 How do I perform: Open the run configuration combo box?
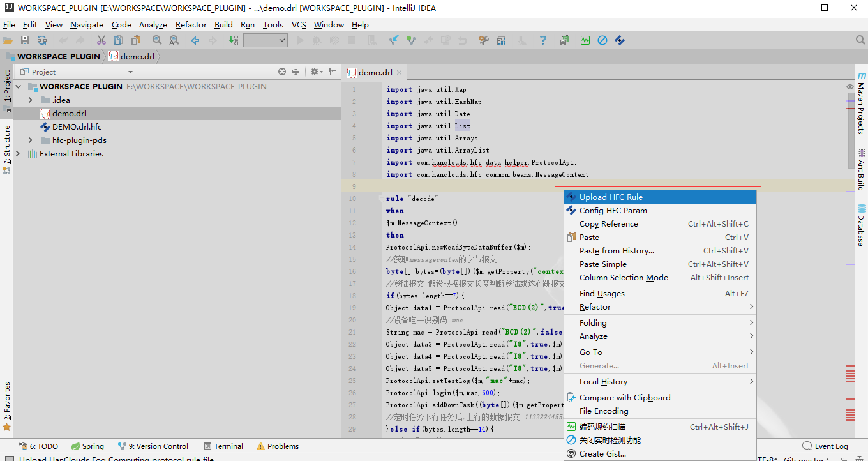click(x=265, y=40)
